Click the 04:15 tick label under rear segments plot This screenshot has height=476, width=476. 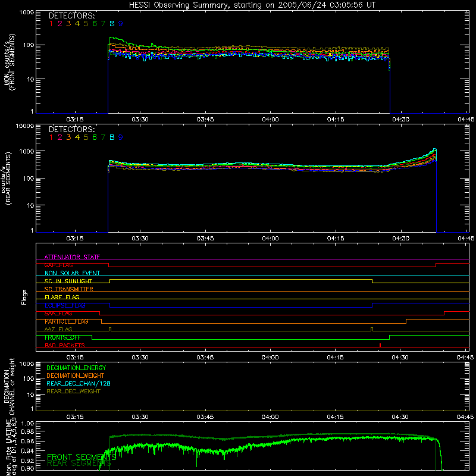pyautogui.click(x=336, y=239)
